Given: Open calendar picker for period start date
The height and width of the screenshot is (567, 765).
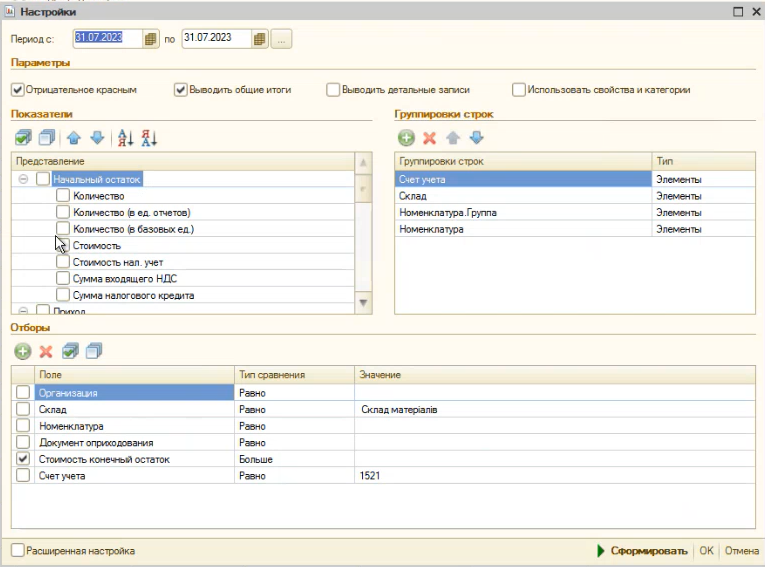Looking at the screenshot, I should pyautogui.click(x=151, y=39).
